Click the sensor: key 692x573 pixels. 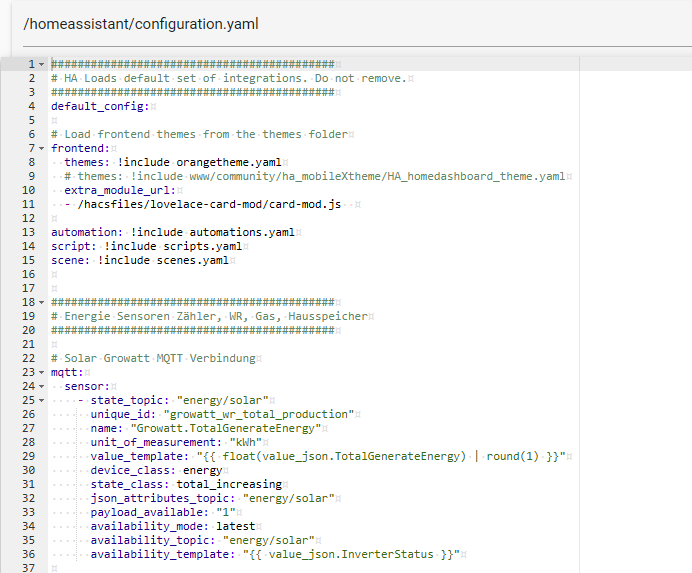point(87,386)
